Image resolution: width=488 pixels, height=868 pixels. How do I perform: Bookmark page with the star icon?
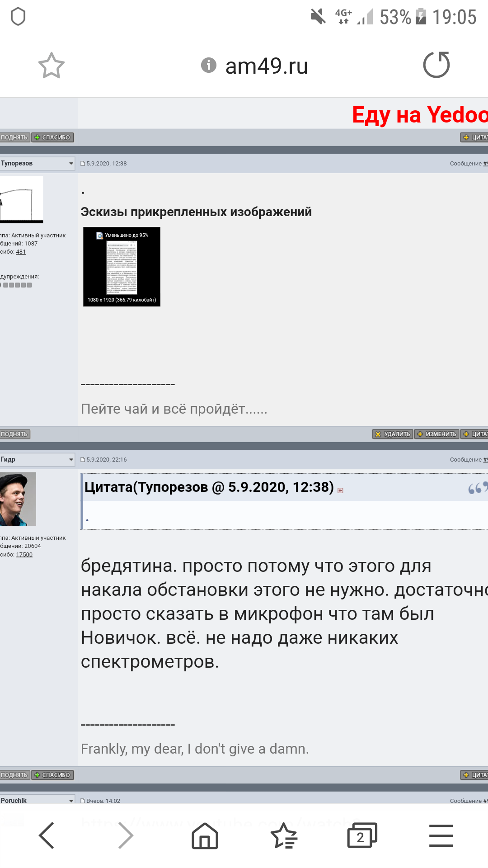[51, 66]
